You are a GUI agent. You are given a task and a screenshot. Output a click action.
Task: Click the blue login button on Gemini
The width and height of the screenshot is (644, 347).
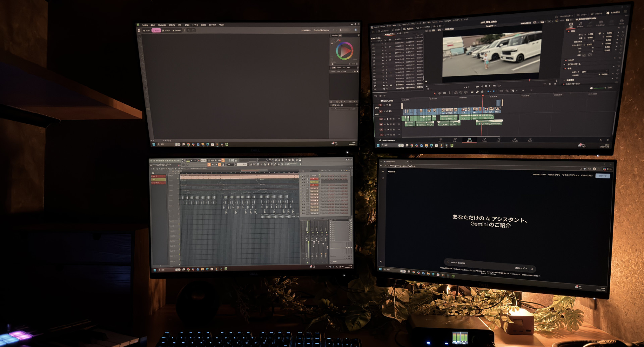[x=602, y=176]
